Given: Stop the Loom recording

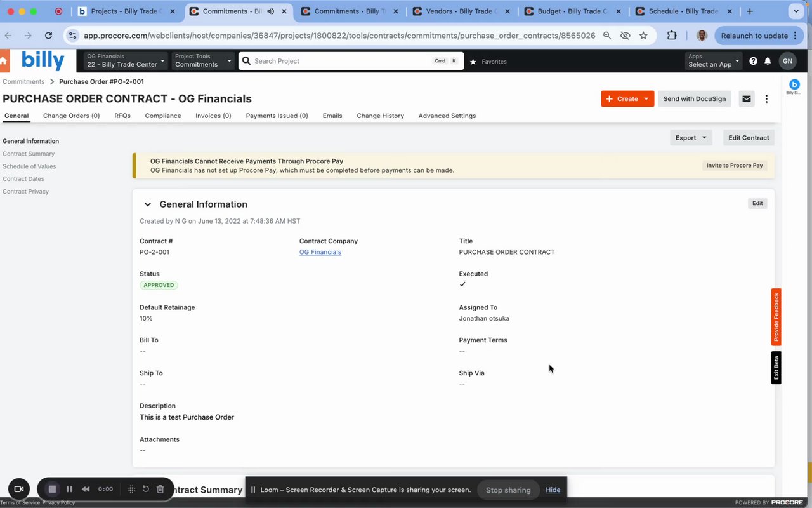Looking at the screenshot, I should (x=53, y=489).
